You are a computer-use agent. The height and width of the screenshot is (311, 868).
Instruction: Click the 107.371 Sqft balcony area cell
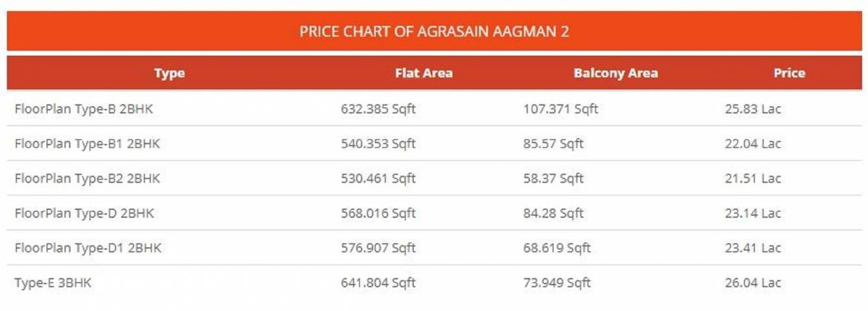(x=561, y=109)
